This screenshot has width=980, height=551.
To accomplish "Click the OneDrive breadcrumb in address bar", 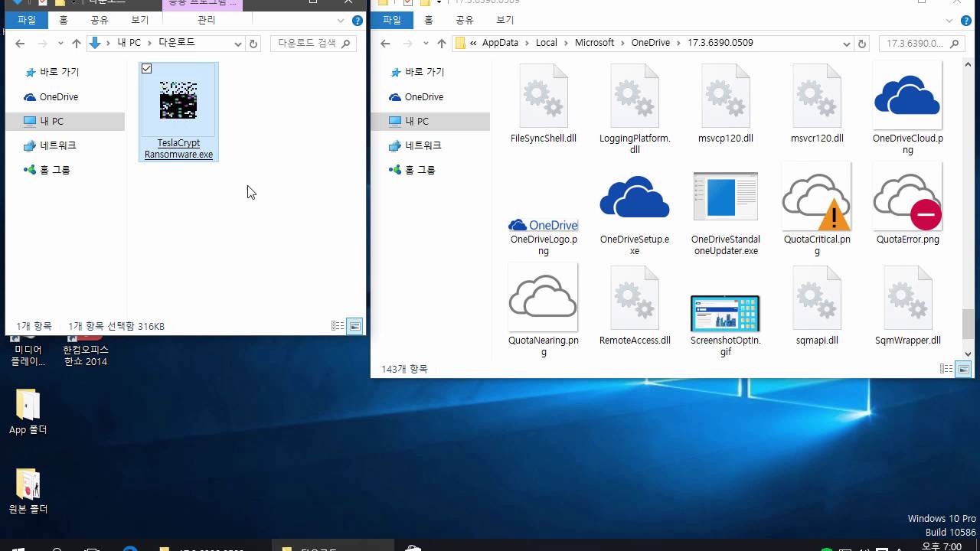I will (651, 43).
